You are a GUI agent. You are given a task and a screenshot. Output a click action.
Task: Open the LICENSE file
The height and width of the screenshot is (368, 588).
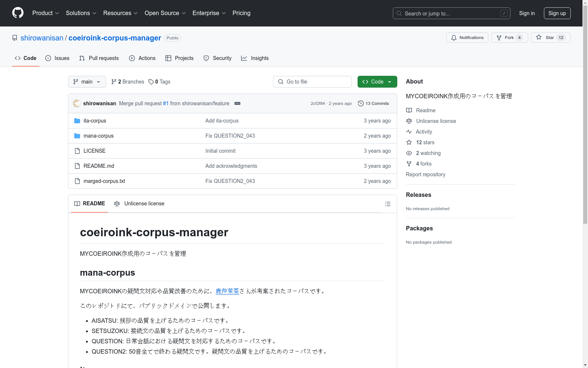94,151
